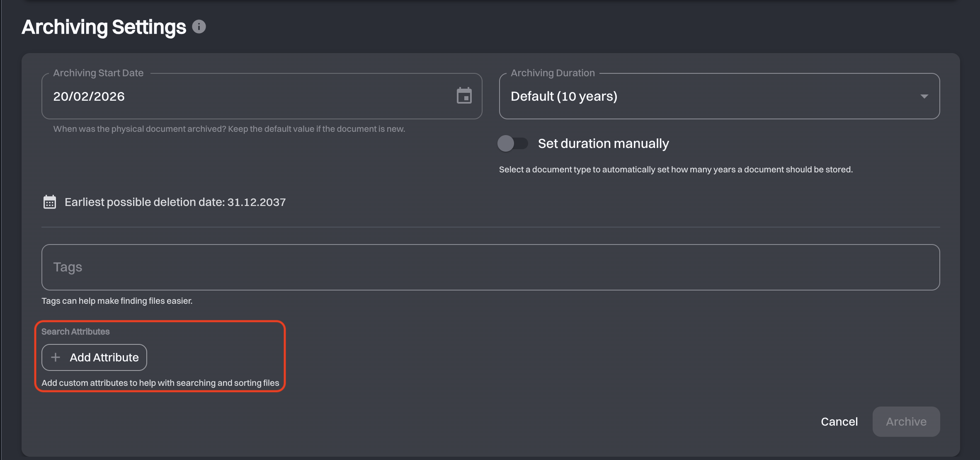Viewport: 980px width, 460px height.
Task: Focus the Archiving Start Date field
Action: [x=262, y=96]
